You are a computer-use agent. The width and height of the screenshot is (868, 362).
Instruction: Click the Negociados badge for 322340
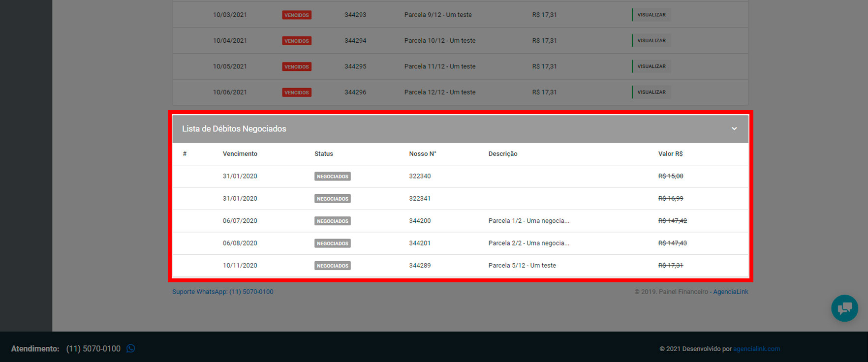(x=332, y=177)
